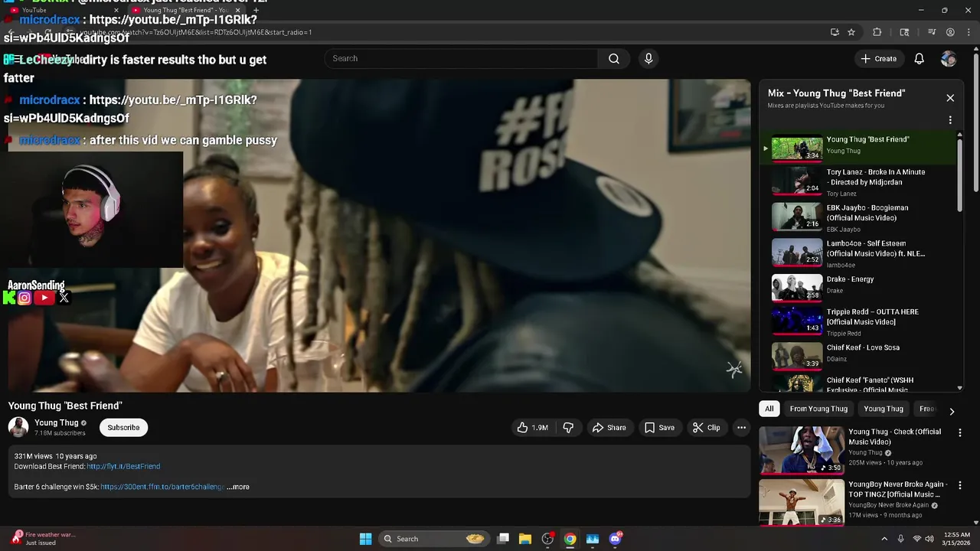Like the video with thumbs up
The width and height of the screenshot is (980, 551).
click(532, 428)
